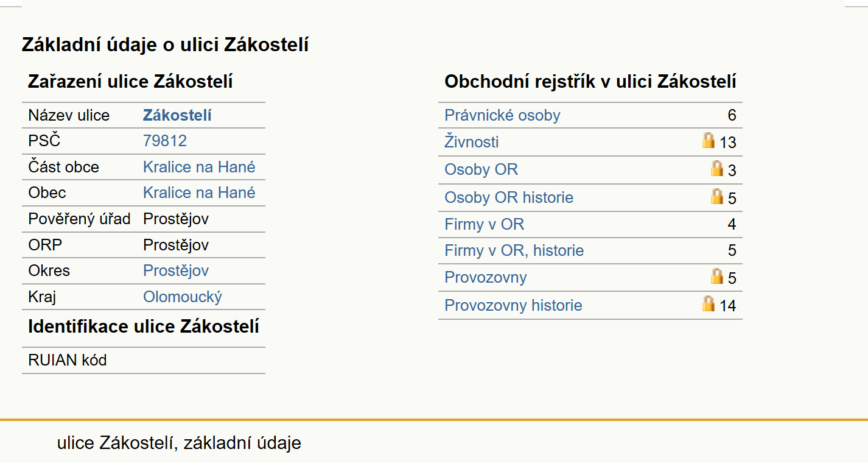Open the Živnosti link
The image size is (868, 463).
tap(472, 142)
